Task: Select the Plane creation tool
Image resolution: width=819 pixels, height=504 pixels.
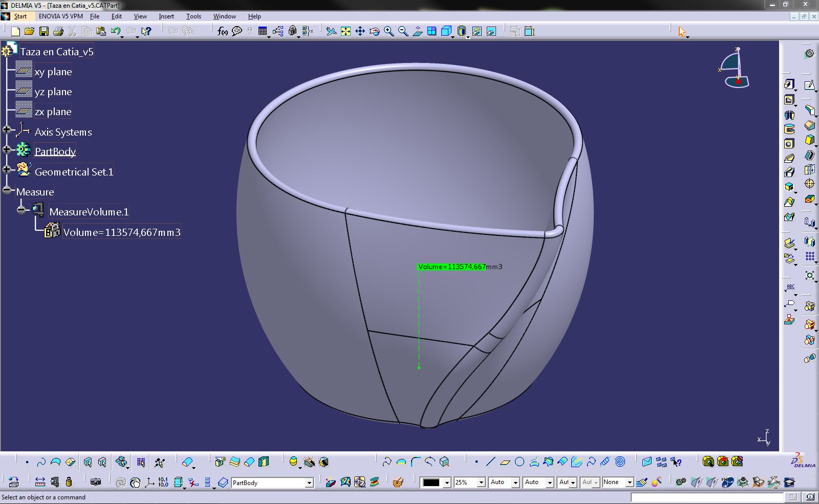Action: coord(505,462)
